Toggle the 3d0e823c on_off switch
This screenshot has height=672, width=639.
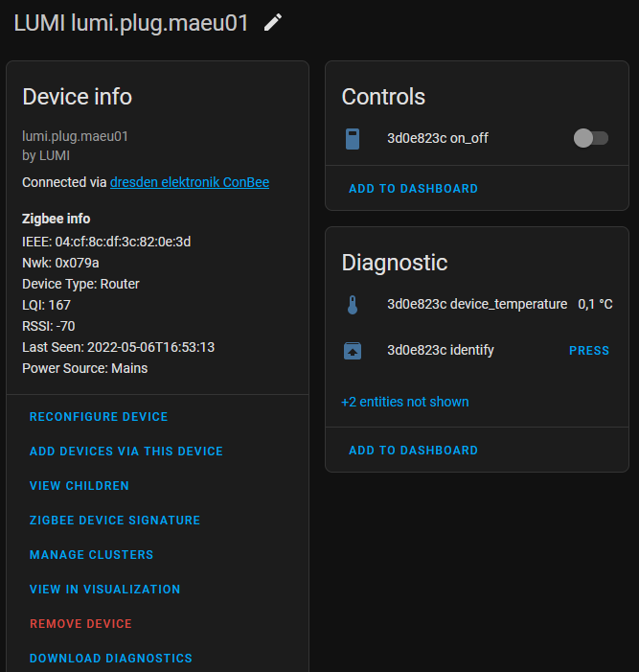pyautogui.click(x=591, y=138)
